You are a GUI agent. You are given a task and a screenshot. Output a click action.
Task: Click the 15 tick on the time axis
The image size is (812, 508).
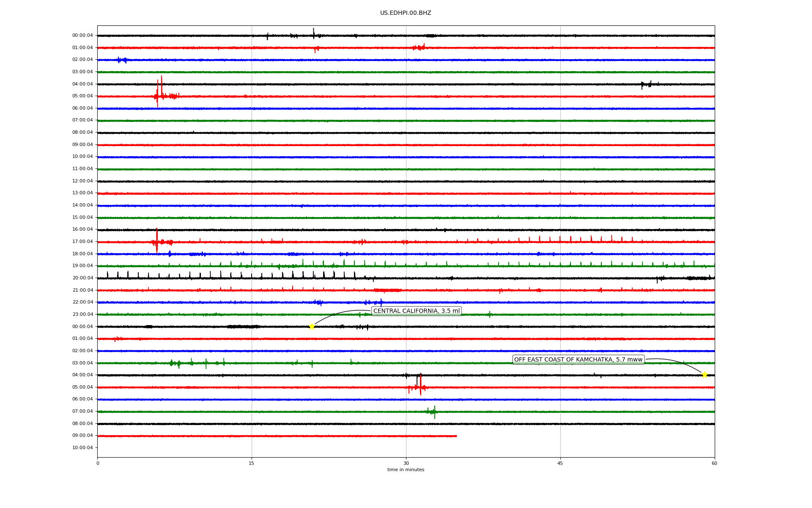click(x=252, y=463)
